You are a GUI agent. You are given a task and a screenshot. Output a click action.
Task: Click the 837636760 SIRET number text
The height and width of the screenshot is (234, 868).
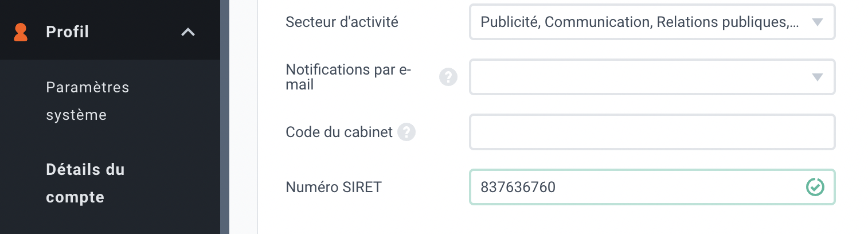(x=518, y=187)
